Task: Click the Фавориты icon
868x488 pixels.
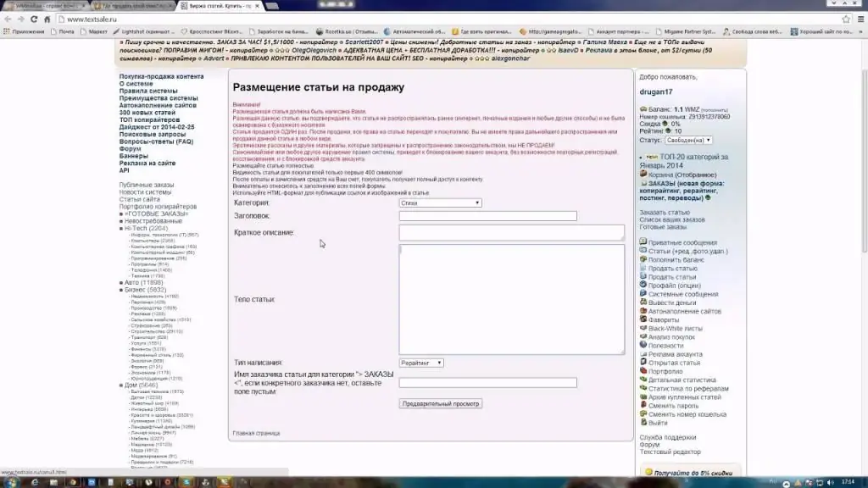Action: pyautogui.click(x=643, y=319)
